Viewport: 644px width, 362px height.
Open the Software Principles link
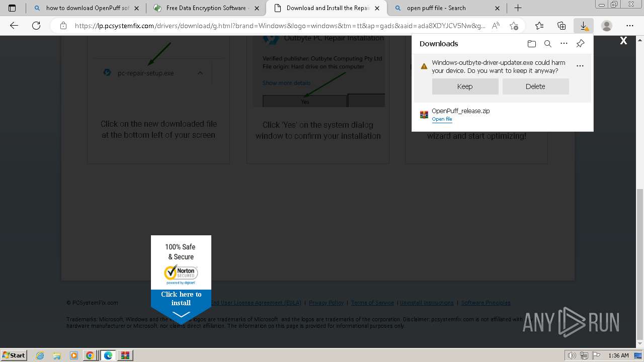tap(486, 303)
